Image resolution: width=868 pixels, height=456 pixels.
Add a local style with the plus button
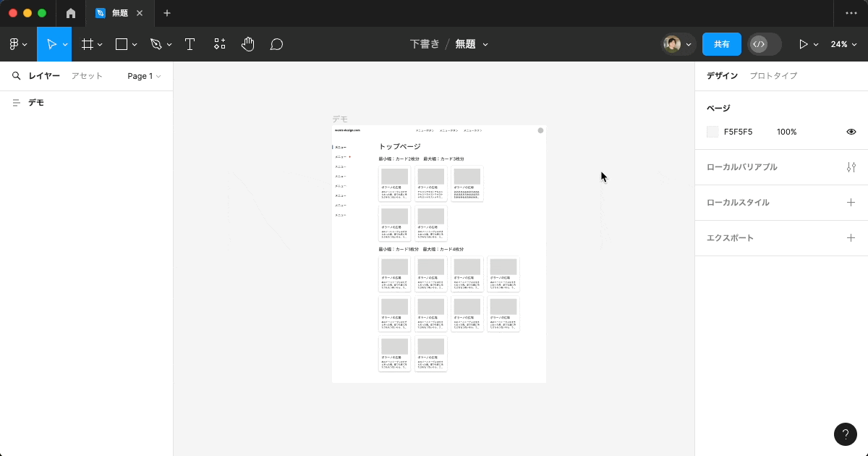pos(851,202)
